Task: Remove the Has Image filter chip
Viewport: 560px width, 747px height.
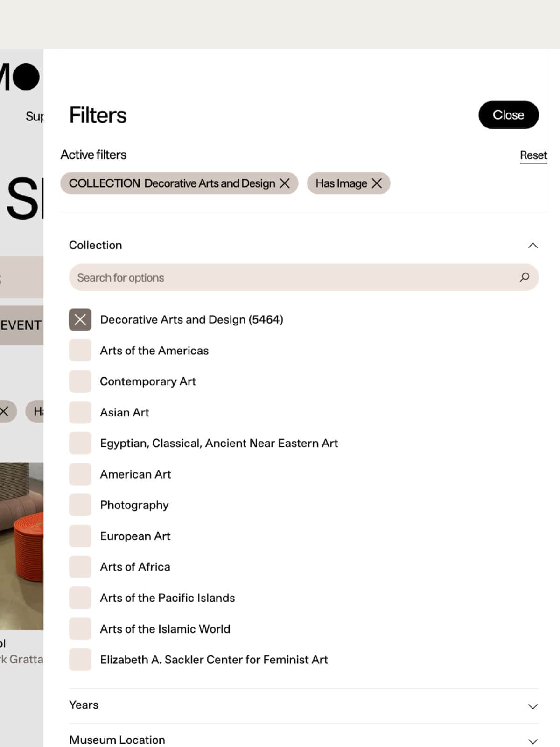Action: [377, 183]
